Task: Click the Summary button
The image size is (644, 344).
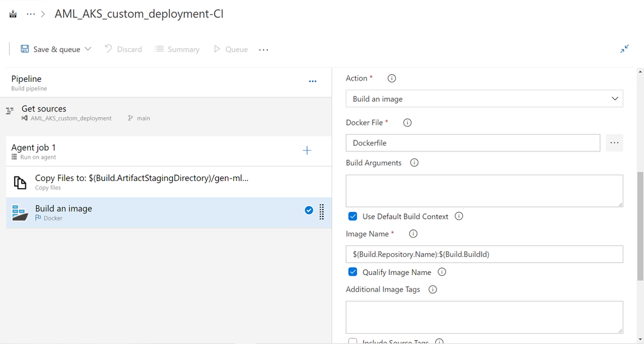Action: pyautogui.click(x=177, y=49)
